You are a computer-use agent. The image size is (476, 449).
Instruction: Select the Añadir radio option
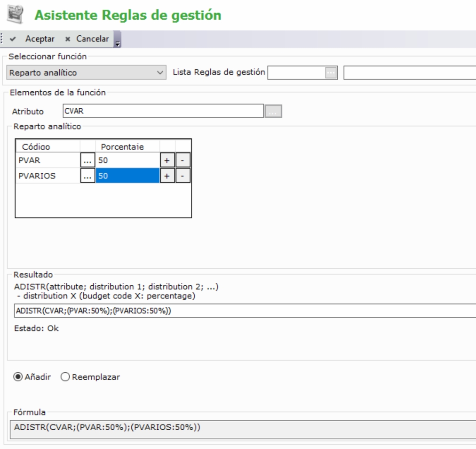(x=19, y=377)
